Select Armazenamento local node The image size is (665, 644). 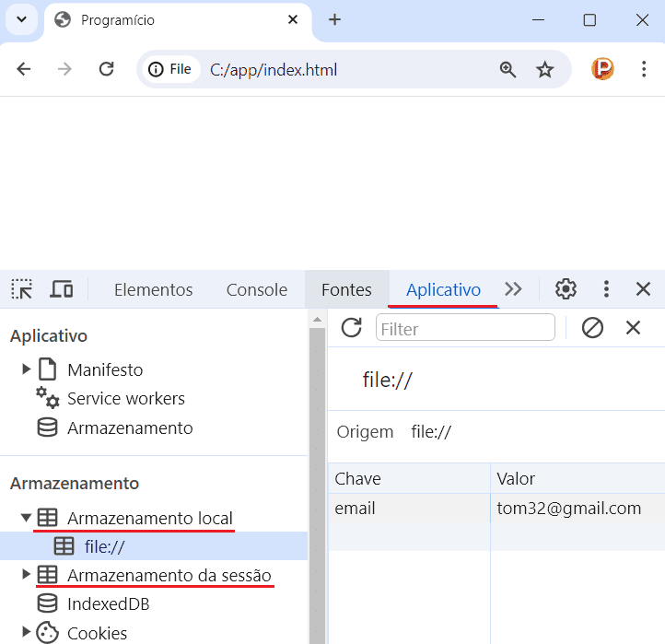(x=150, y=519)
